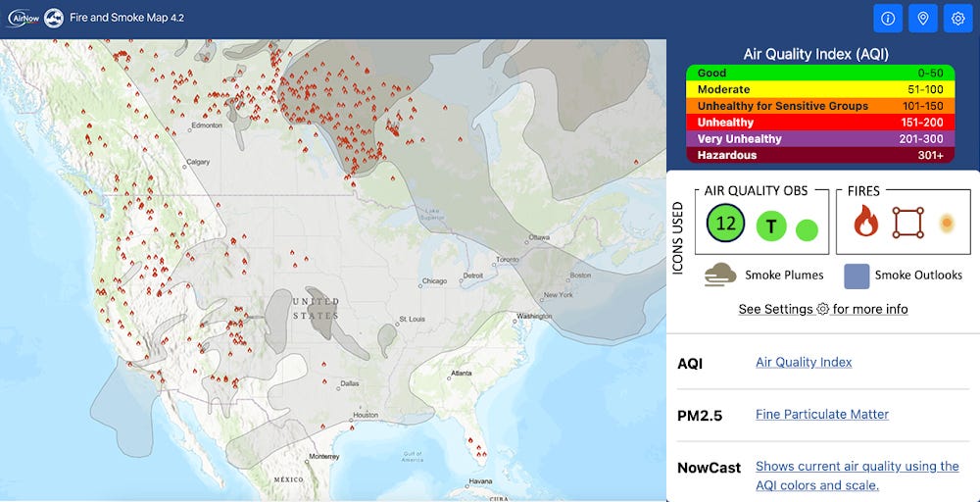This screenshot has width=980, height=502.
Task: Click Washington on the map
Action: pyautogui.click(x=534, y=317)
